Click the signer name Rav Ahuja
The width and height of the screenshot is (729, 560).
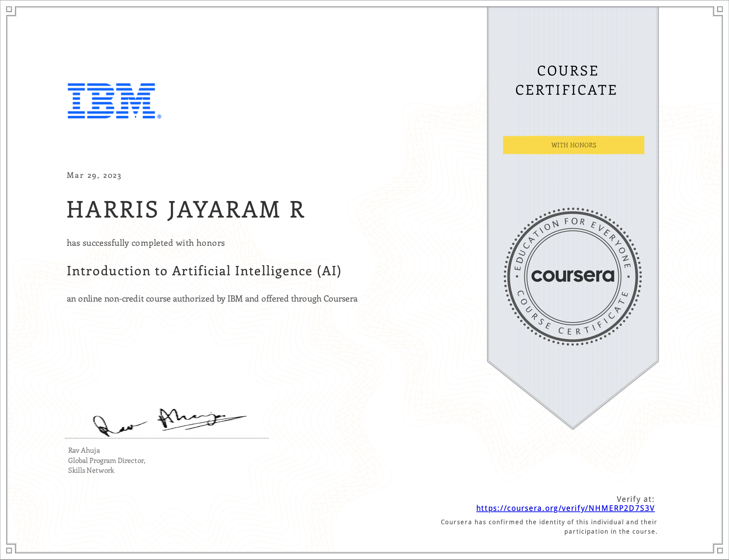[84, 450]
